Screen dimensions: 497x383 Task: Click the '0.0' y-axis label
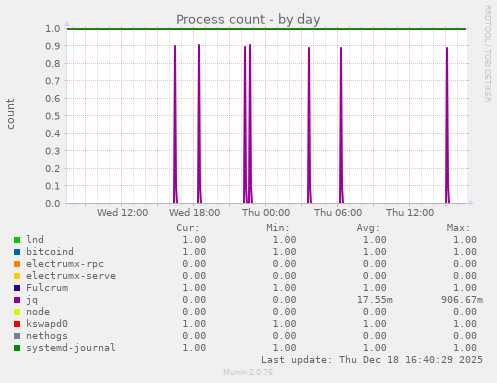[53, 203]
